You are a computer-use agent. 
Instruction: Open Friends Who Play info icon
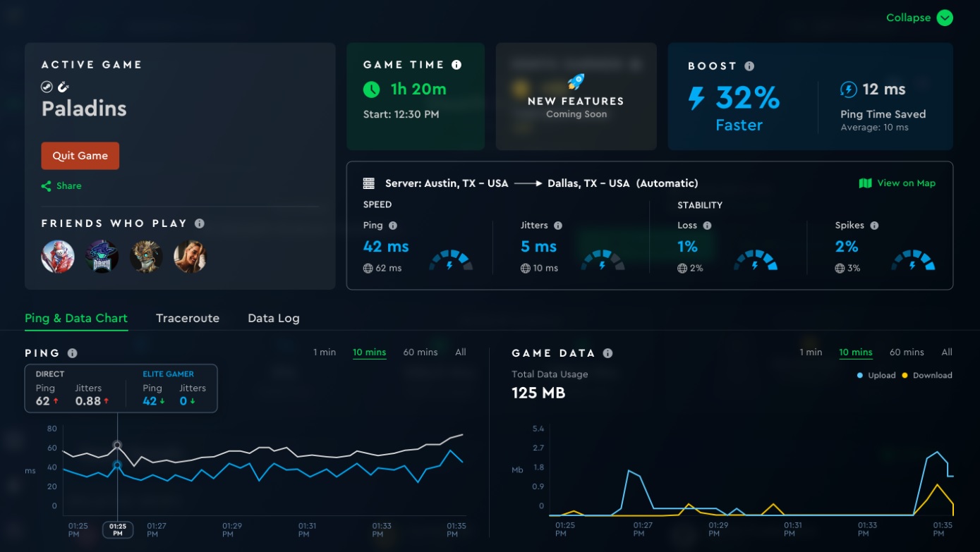(x=200, y=223)
